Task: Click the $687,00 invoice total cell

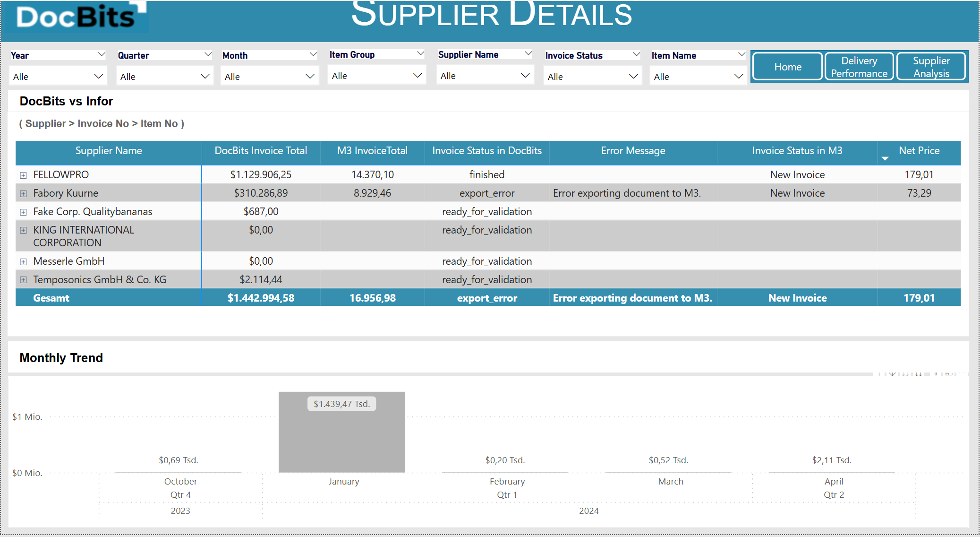Action: click(261, 212)
